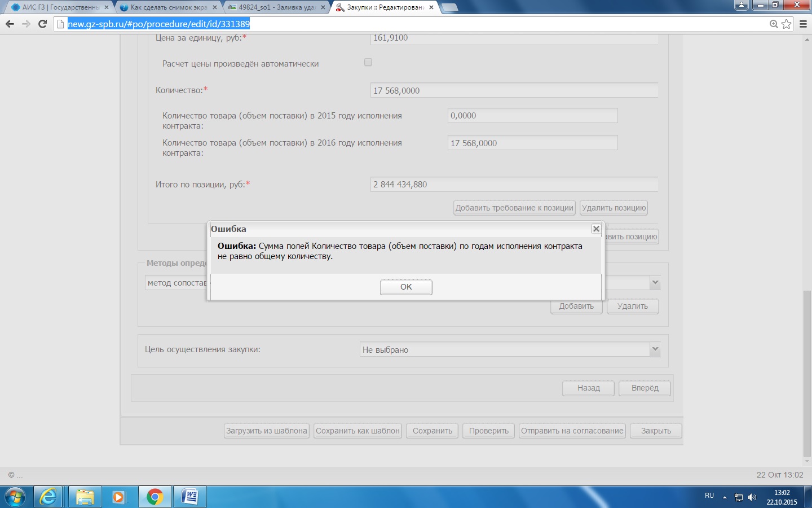Bookmark page with the star icon
The width and height of the screenshot is (812, 508).
coord(787,24)
